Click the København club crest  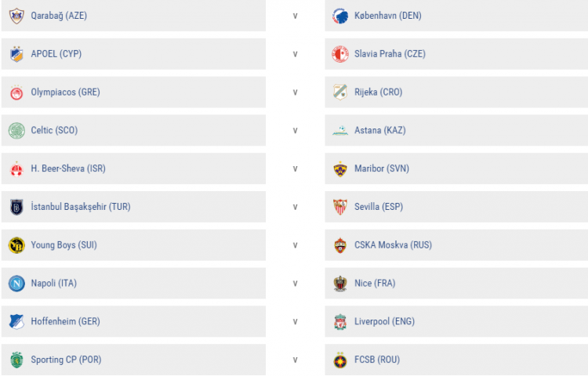340,16
